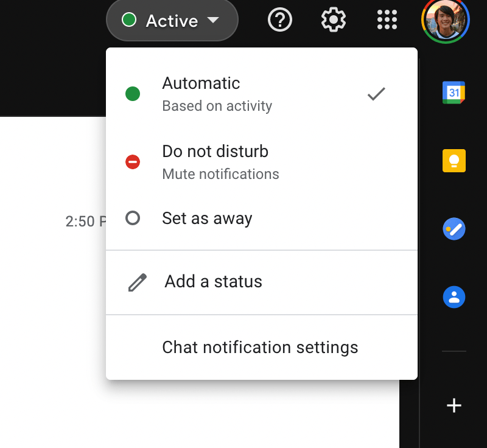
Task: Open Contacts person icon in side panel
Action: click(x=454, y=298)
